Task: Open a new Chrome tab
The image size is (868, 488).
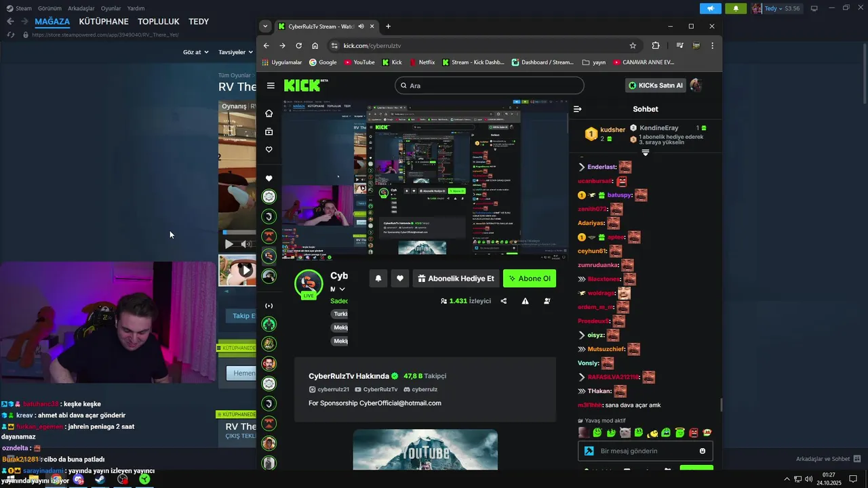Action: (x=388, y=26)
